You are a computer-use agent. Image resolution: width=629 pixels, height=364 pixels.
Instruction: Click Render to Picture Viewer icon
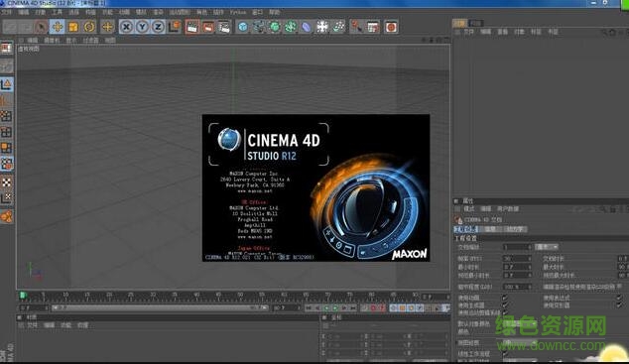coord(208,27)
